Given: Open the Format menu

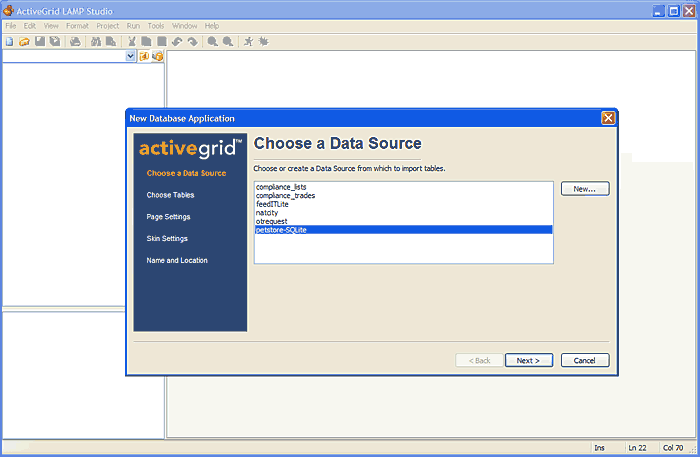Looking at the screenshot, I should 77,25.
